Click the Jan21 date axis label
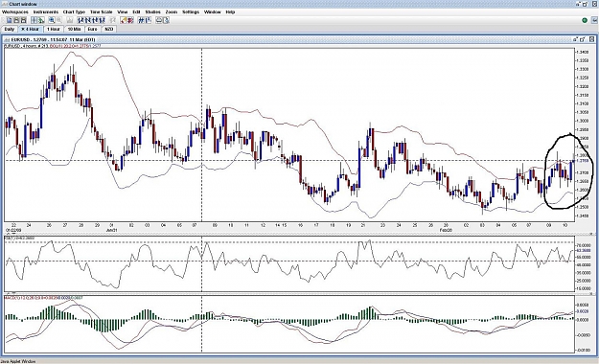 [111, 230]
